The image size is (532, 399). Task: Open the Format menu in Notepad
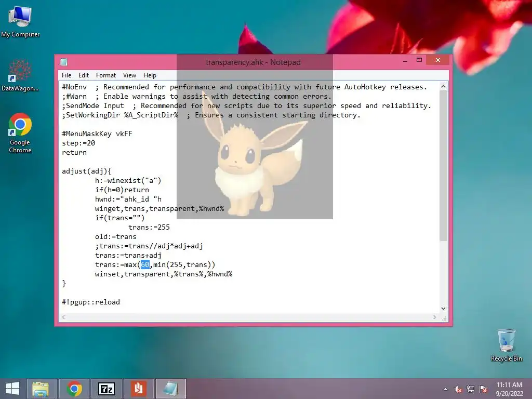click(x=106, y=75)
